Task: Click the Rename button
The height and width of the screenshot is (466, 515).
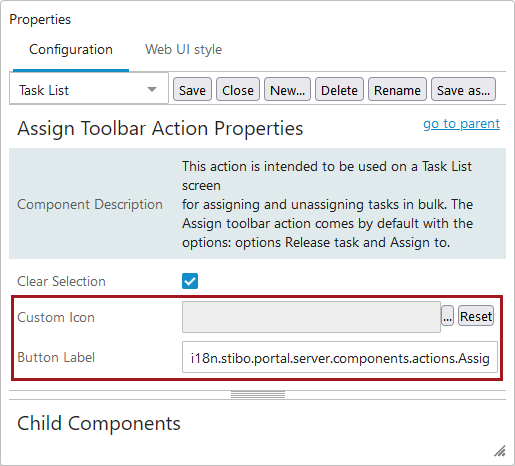Action: 397,89
